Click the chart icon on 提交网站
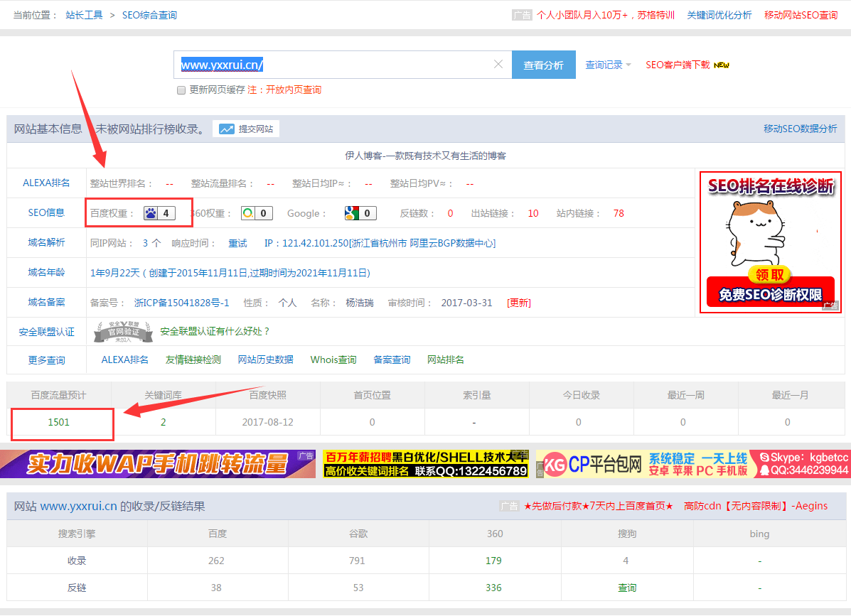 226,129
